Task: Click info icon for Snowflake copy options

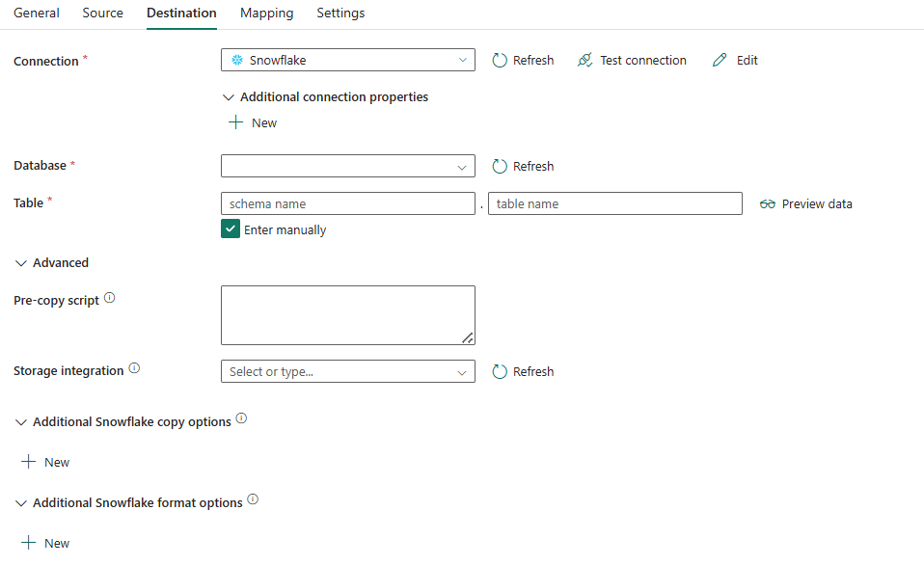Action: coord(241,419)
